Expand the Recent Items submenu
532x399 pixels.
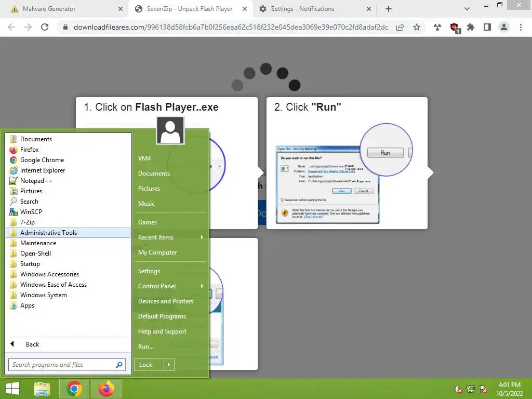(170, 237)
